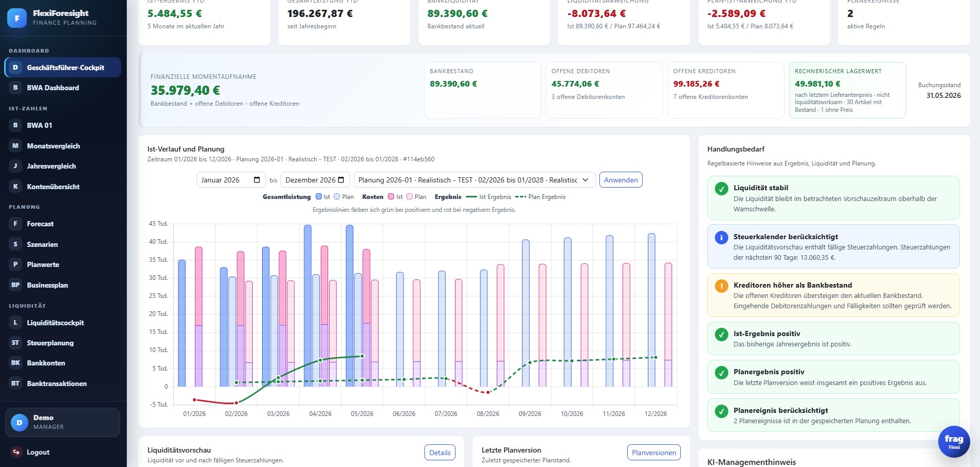Click green check icon for Liquidität stabil

[x=721, y=189]
